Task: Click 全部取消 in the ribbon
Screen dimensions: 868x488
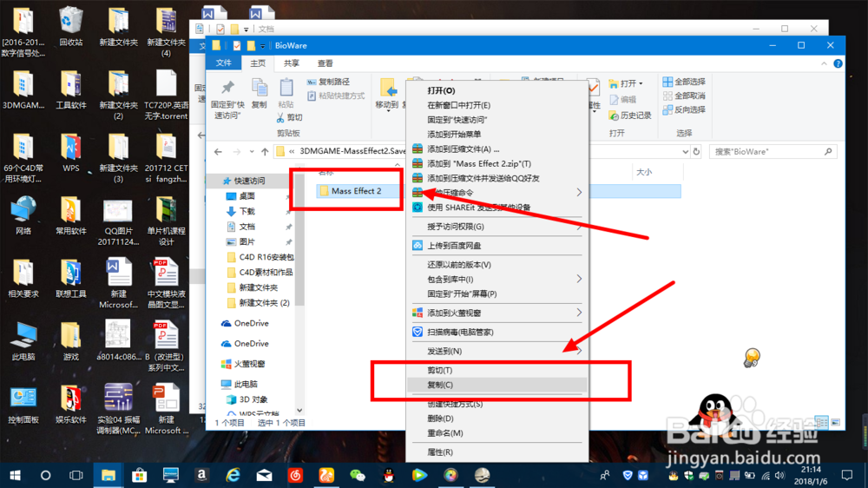Action: [684, 96]
